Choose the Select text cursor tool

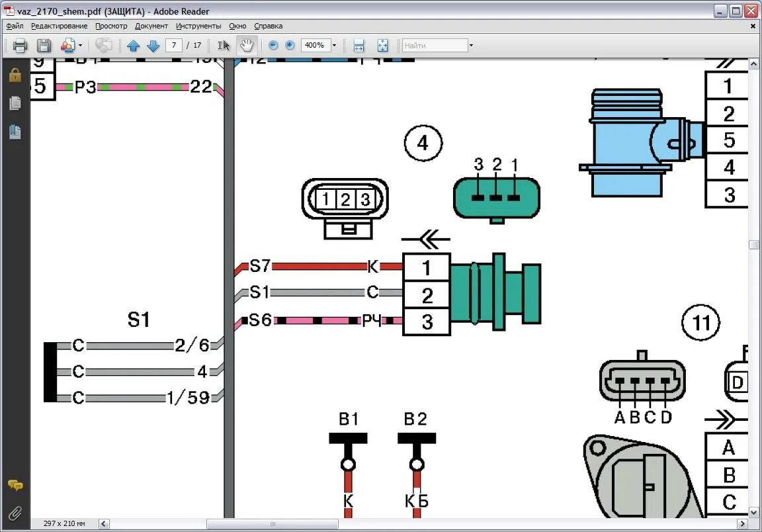[x=224, y=46]
